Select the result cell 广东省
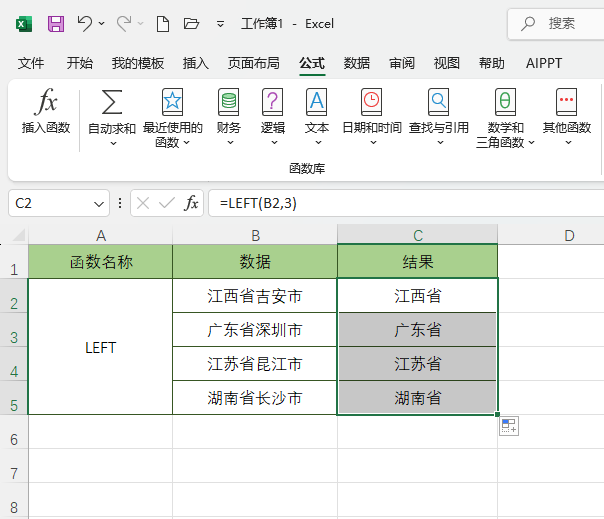The width and height of the screenshot is (604, 519). 418,329
